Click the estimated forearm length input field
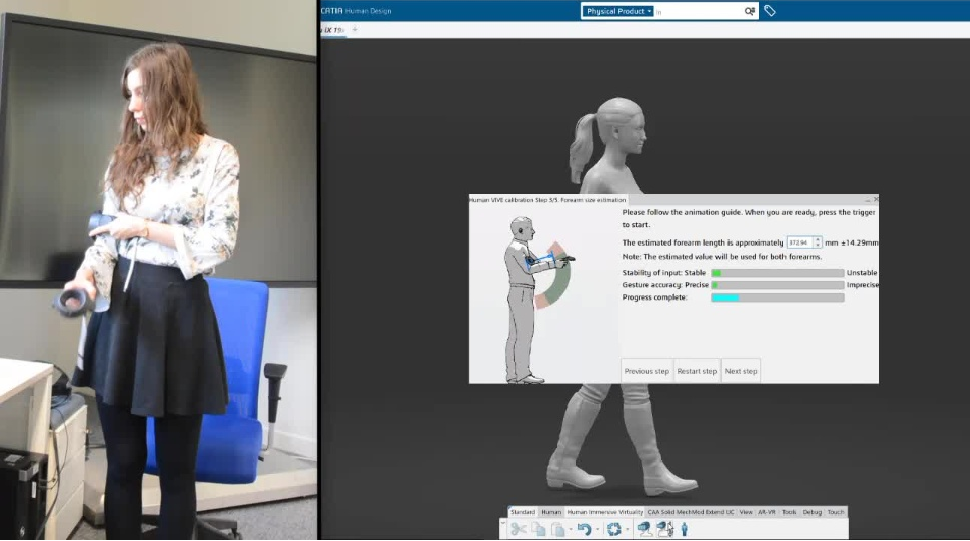Viewport: 970px width, 541px height. 798,242
